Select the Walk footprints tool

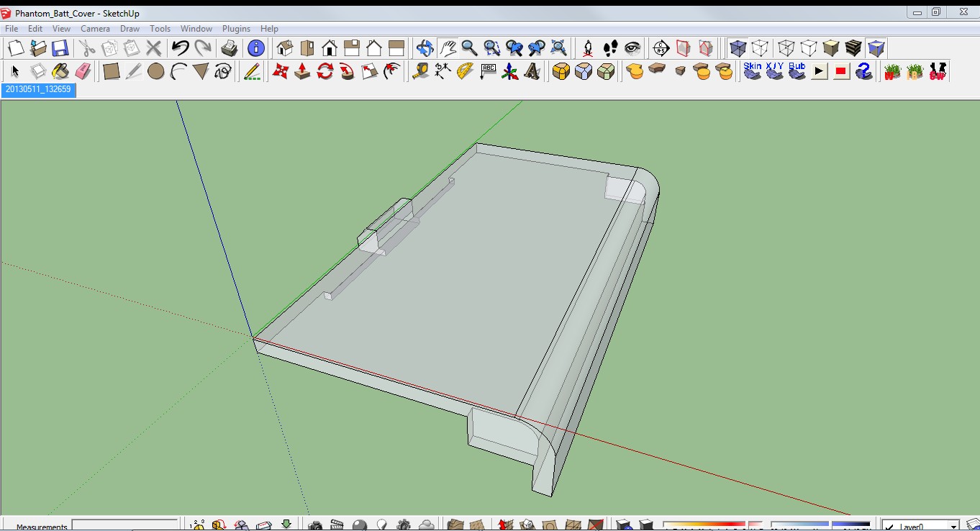pos(610,48)
